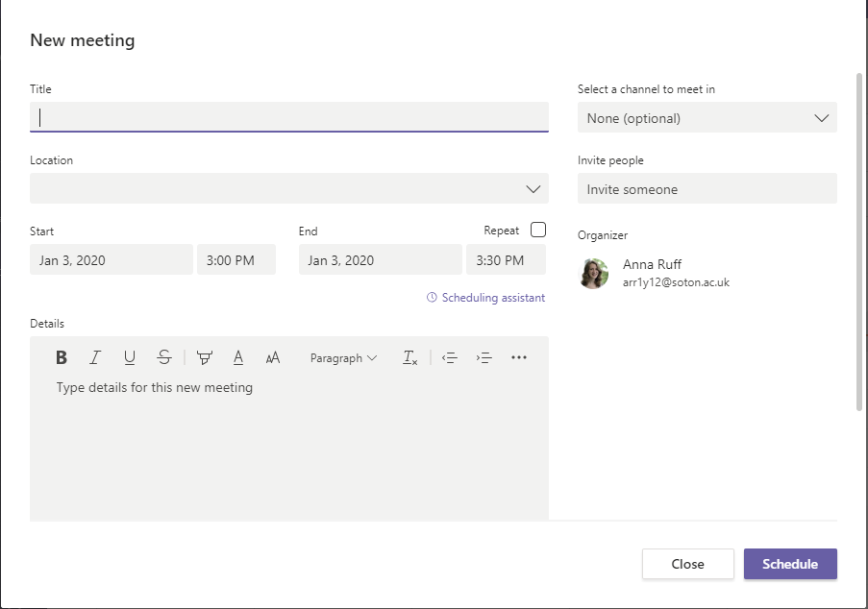Apply italic formatting to details text
Viewport: 868px width, 609px height.
point(95,357)
